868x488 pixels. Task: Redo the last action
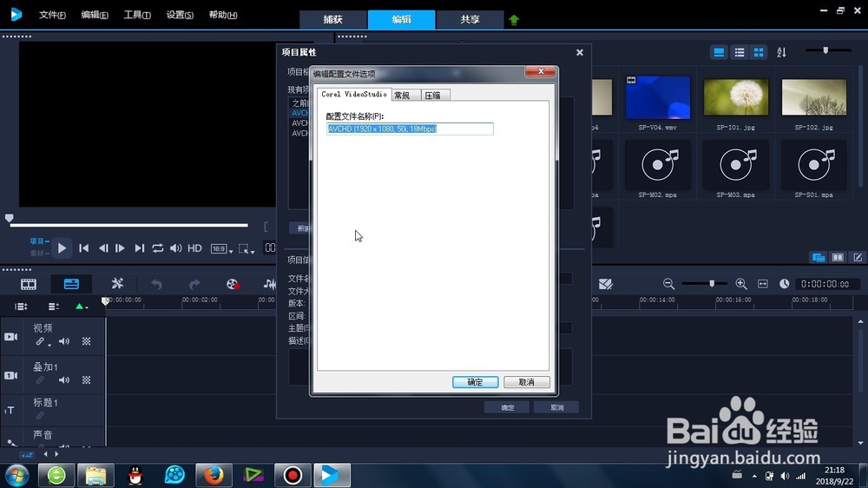coord(194,284)
